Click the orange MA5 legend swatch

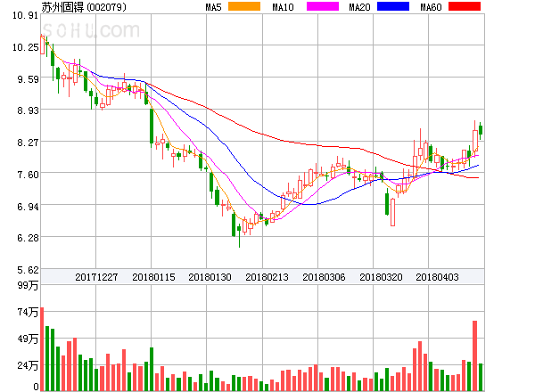(x=244, y=6)
